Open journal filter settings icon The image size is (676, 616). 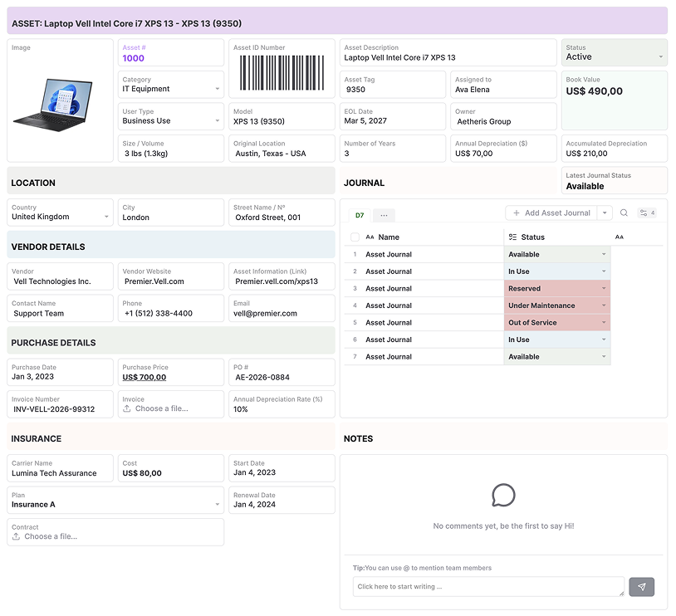click(644, 213)
